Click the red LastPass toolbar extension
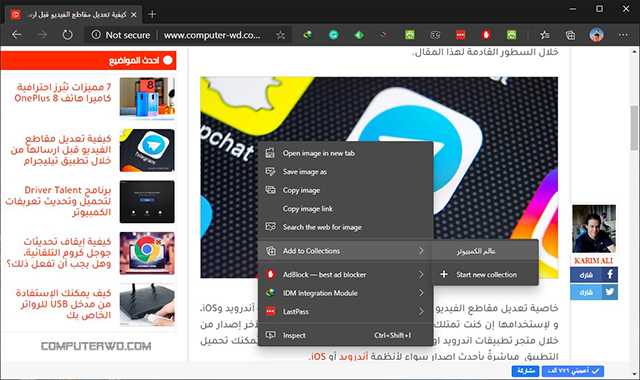 [460, 35]
